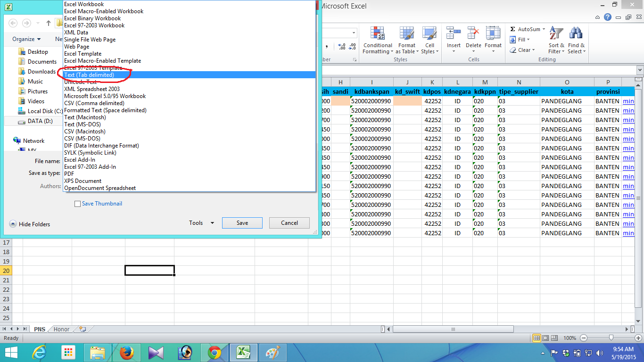
Task: Click the insert new worksheet tab icon
Action: coord(83,329)
